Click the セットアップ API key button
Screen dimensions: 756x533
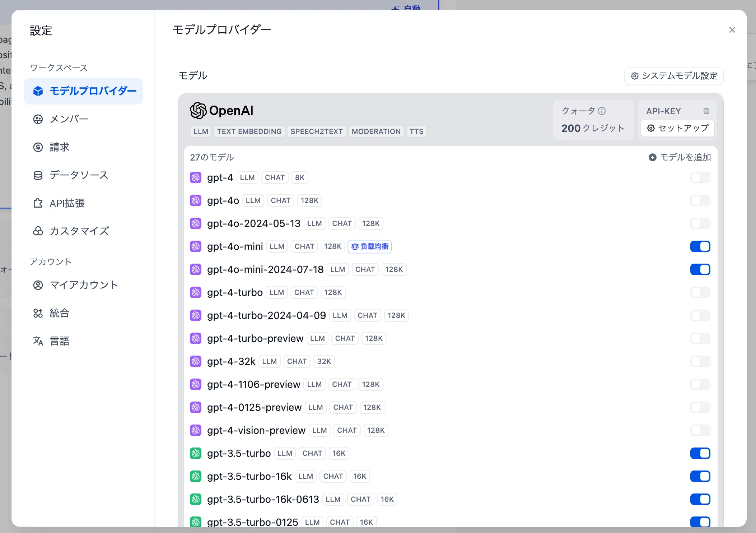click(677, 128)
